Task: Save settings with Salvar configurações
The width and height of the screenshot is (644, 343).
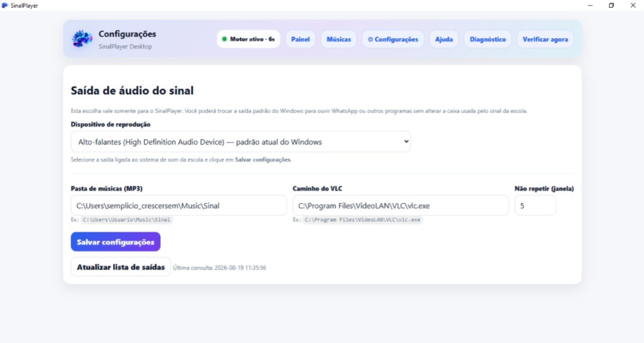Action: (116, 242)
